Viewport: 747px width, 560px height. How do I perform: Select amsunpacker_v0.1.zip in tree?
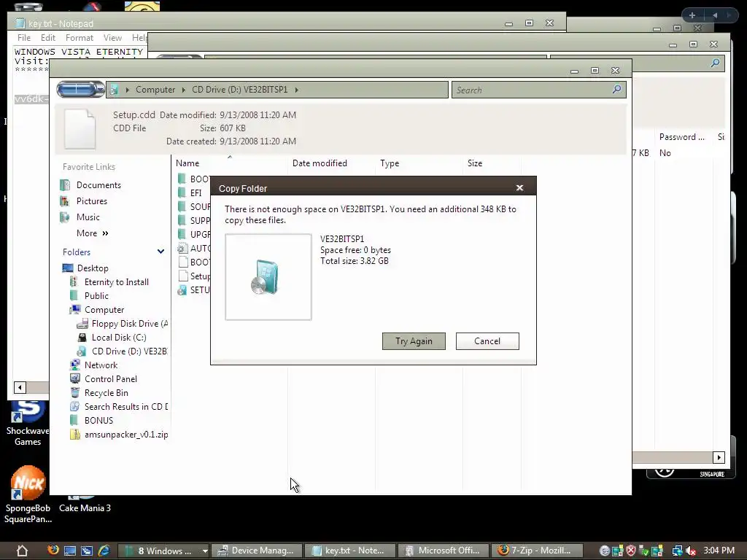pos(125,435)
